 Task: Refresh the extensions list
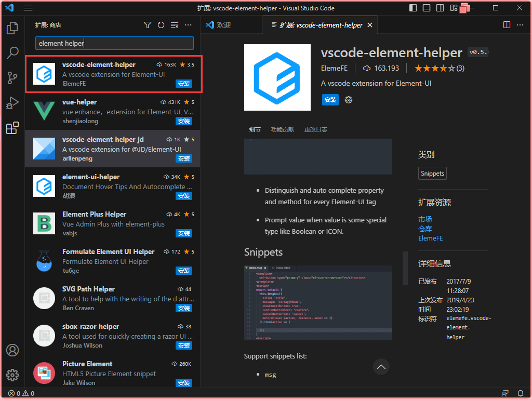(161, 25)
